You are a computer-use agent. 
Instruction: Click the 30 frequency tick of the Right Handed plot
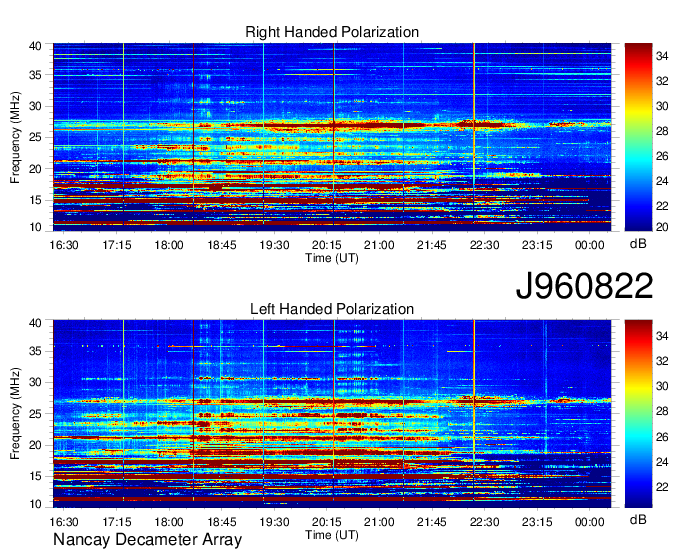[x=36, y=106]
